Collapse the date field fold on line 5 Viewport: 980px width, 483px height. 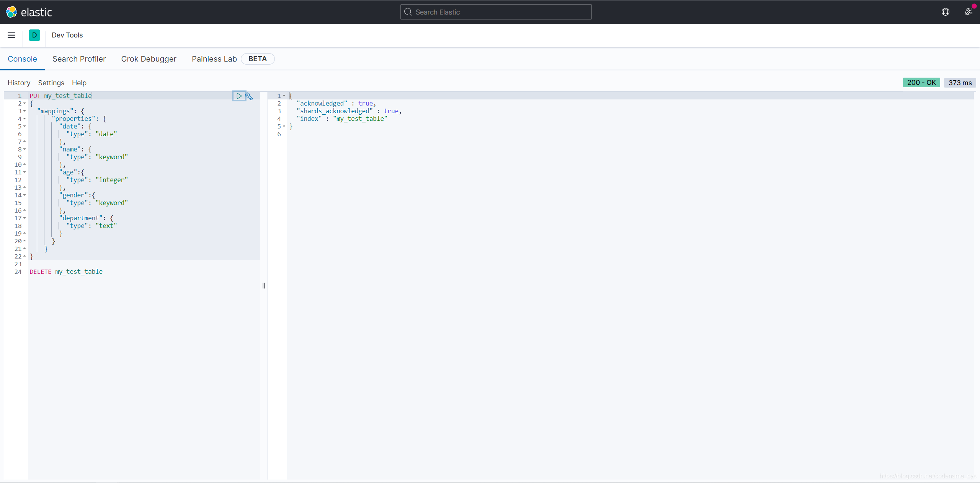(x=24, y=126)
